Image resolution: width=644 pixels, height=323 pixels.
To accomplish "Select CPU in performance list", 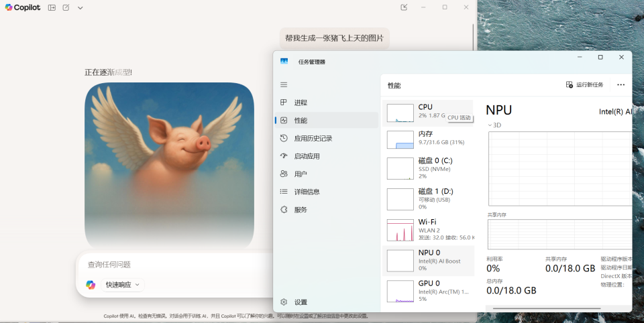I will pos(428,113).
